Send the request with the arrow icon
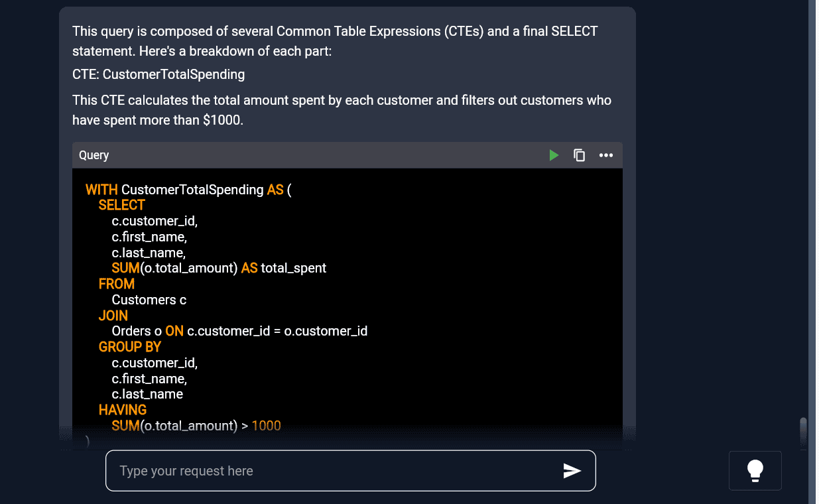 (572, 471)
